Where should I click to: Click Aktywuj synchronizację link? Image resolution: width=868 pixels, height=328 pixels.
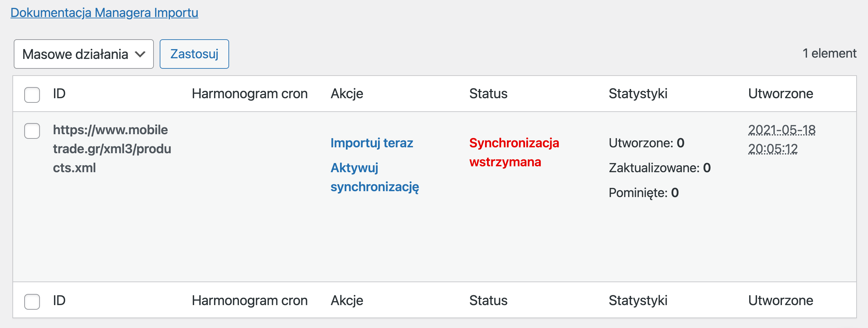(374, 177)
